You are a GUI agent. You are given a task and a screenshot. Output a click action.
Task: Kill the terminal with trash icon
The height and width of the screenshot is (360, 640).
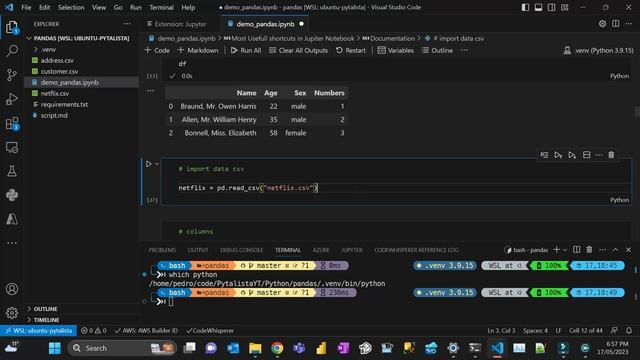click(589, 249)
